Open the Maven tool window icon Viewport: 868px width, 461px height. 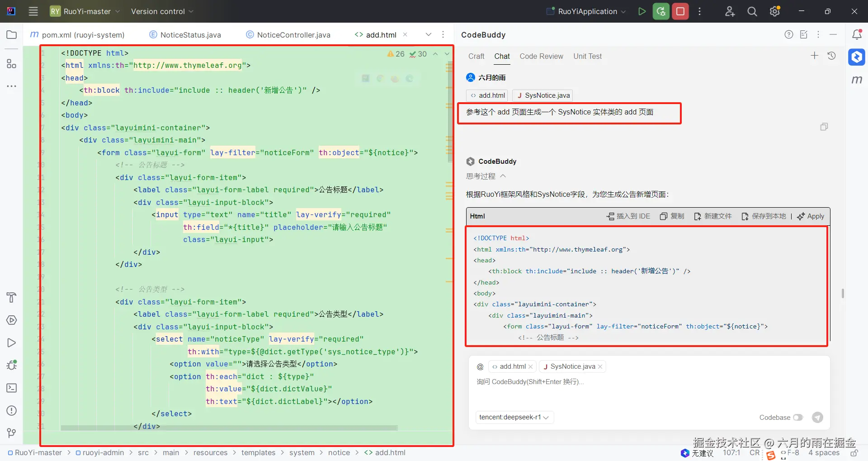[857, 80]
